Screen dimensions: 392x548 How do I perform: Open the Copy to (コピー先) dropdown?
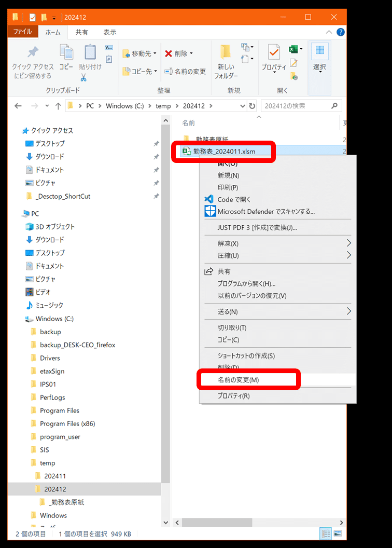point(139,71)
